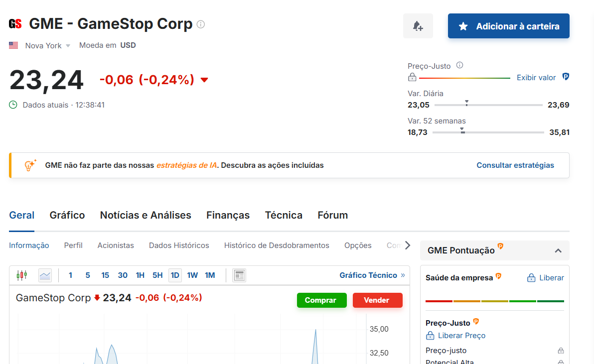Select Histórico de Desdobramentos sub-tab
Viewport: 594px width, 364px height.
(x=277, y=245)
